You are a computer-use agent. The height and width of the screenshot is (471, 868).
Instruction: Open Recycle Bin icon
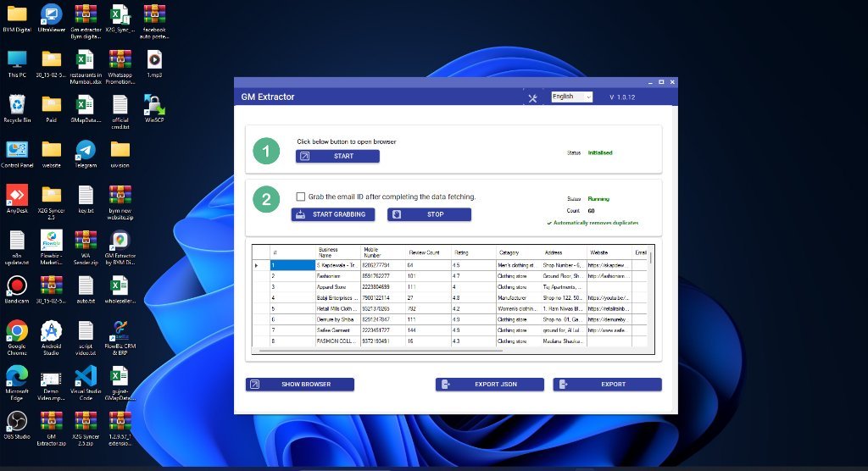click(x=17, y=109)
